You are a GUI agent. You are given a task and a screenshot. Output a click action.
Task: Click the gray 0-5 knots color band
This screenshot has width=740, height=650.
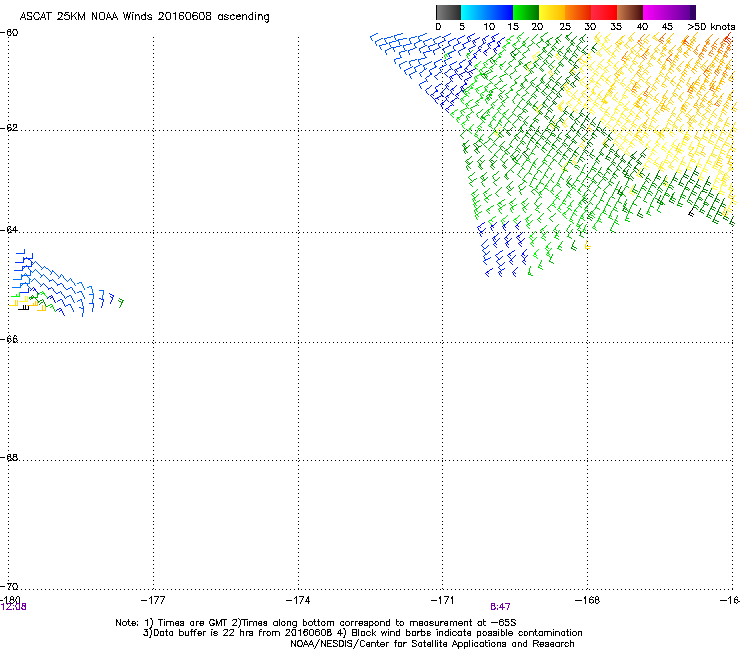coord(448,12)
